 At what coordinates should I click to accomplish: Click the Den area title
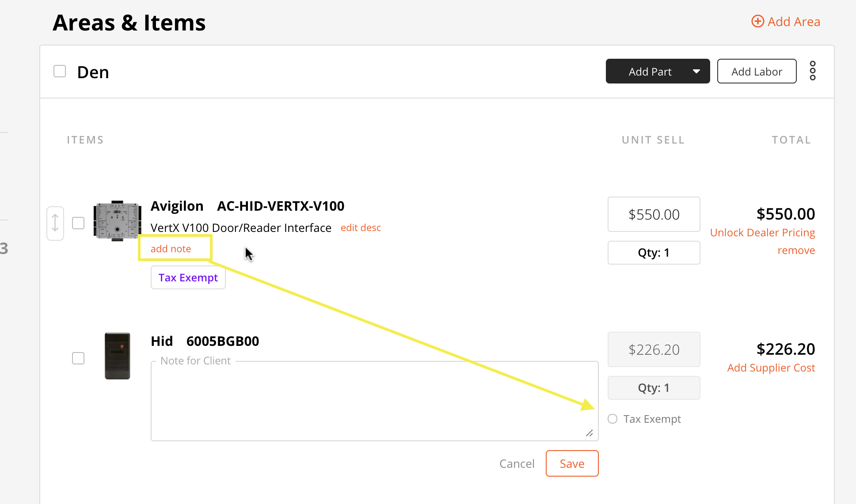pyautogui.click(x=93, y=72)
